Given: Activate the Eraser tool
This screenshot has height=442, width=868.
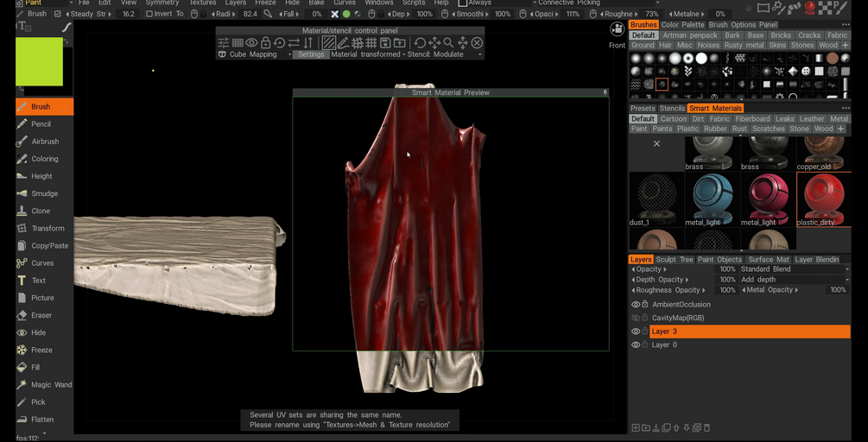Looking at the screenshot, I should 41,315.
